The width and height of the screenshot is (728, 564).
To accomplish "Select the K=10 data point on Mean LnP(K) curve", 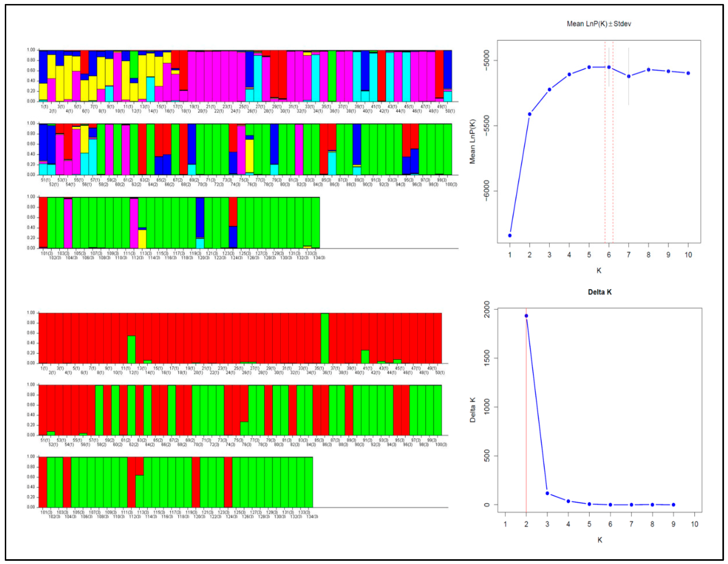I will tap(688, 73).
